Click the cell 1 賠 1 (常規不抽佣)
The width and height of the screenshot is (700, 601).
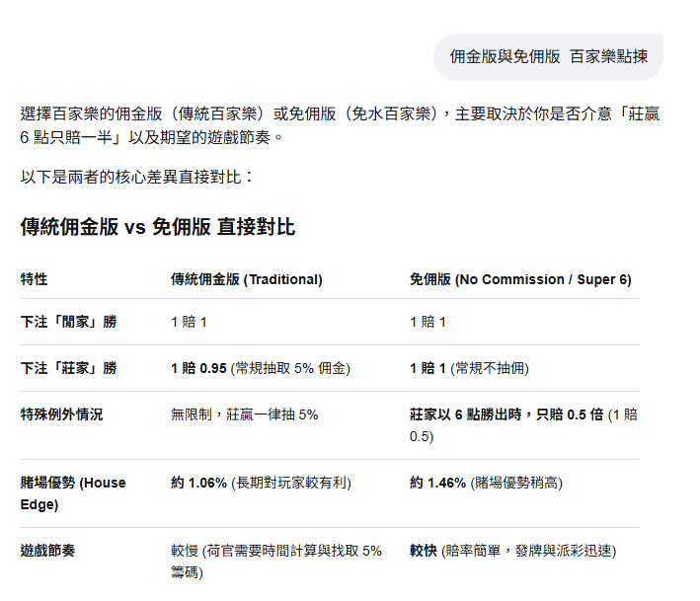tap(469, 368)
